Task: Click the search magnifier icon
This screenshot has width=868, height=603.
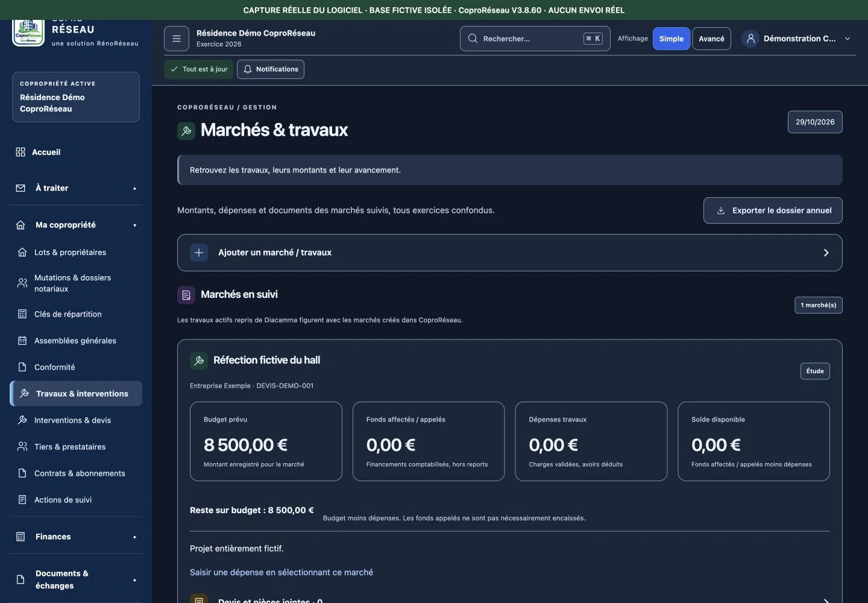Action: (473, 39)
